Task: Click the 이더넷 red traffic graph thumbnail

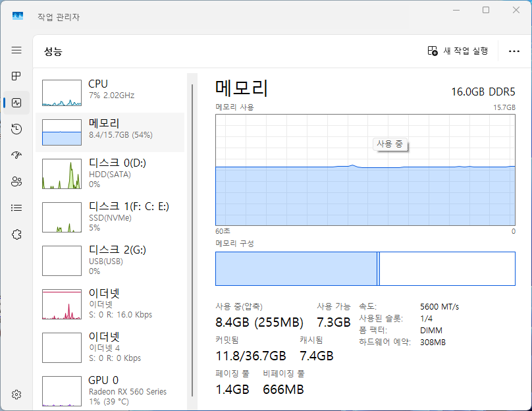Action: point(62,304)
